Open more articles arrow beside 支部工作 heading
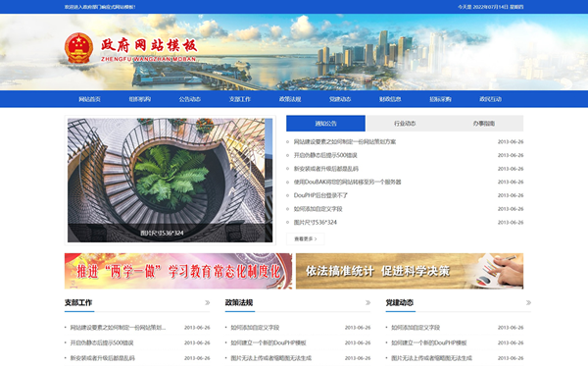 click(x=208, y=302)
